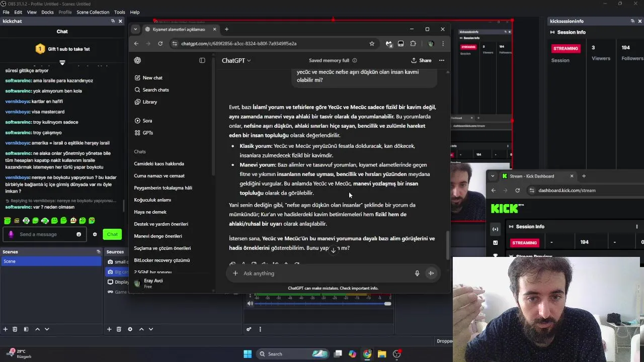Open the Saved memory full info icon
The width and height of the screenshot is (644, 362).
(x=355, y=60)
